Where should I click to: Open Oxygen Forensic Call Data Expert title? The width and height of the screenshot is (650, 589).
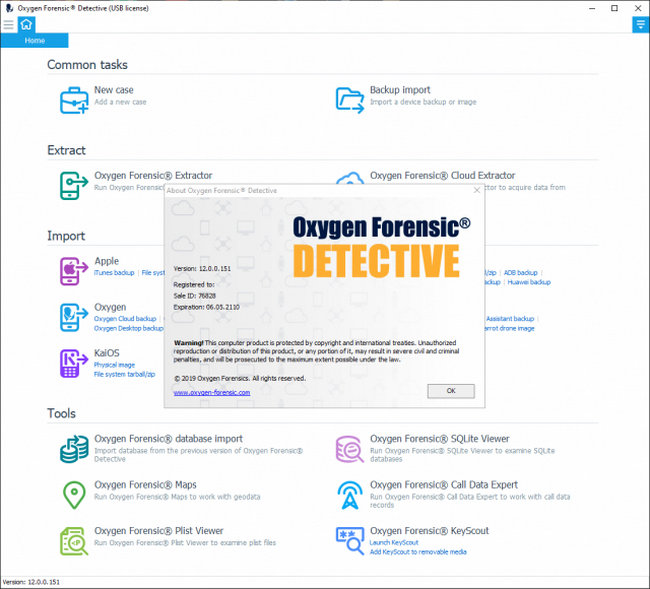tap(444, 485)
